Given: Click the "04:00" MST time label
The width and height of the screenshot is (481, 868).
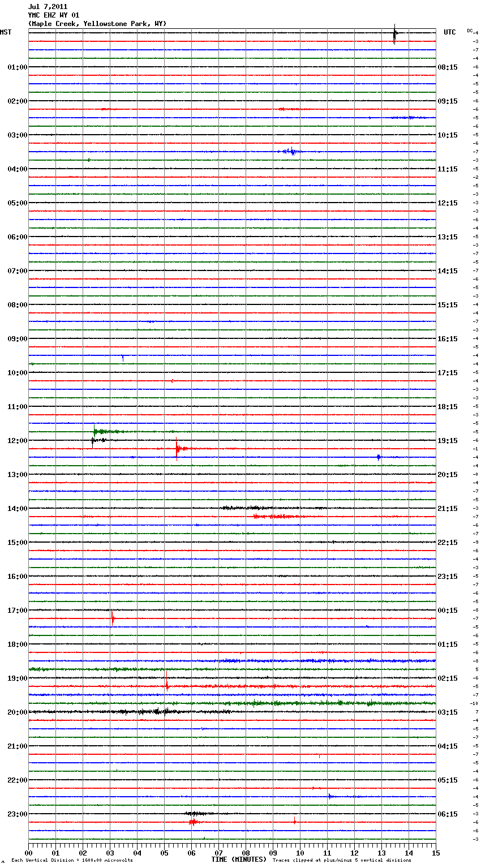Looking at the screenshot, I should (x=18, y=169).
